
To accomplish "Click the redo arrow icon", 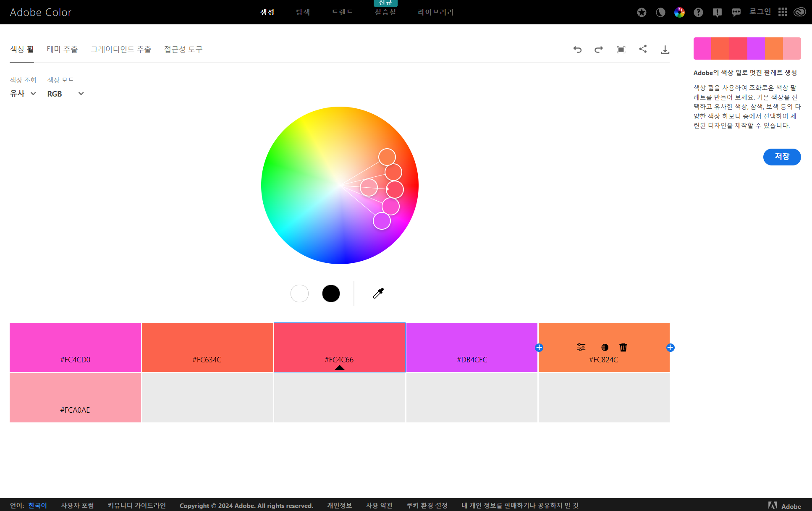I will tap(599, 50).
